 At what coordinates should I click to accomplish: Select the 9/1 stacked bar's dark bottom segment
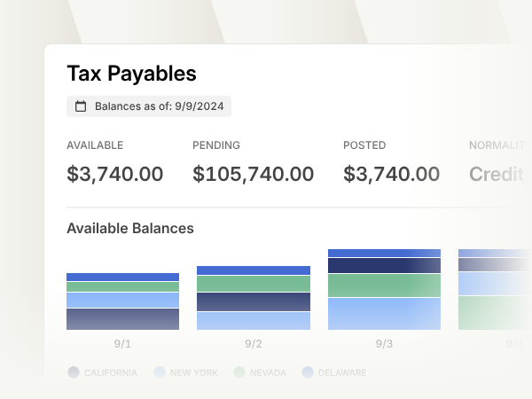123,319
